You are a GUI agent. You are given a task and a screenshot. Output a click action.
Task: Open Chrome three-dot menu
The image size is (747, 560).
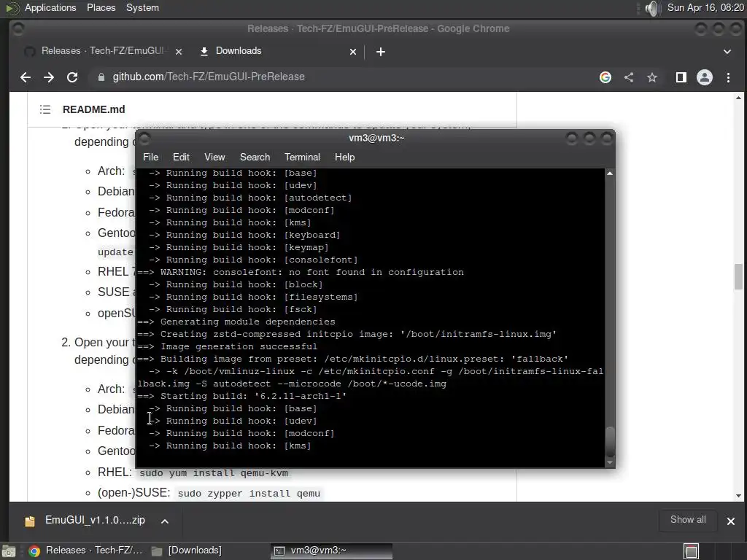[x=729, y=77]
